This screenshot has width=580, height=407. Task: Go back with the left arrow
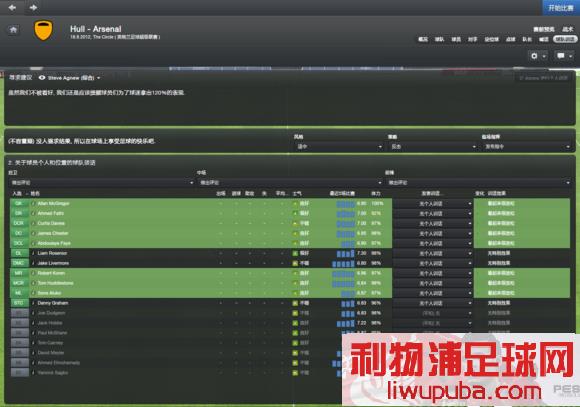12,7
